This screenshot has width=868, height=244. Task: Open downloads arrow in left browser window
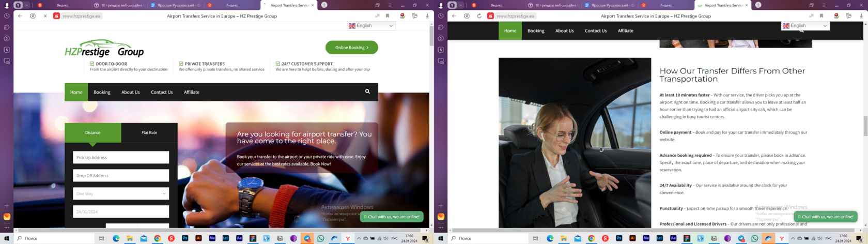click(x=427, y=16)
